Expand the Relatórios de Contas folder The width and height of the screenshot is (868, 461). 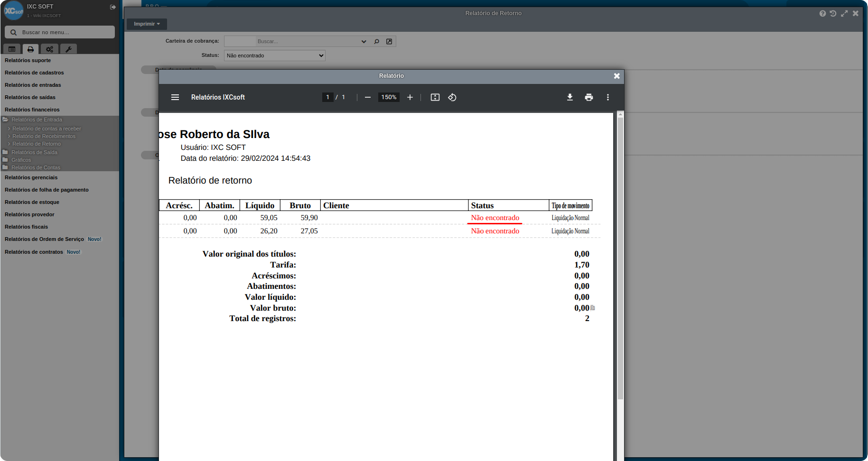point(36,167)
